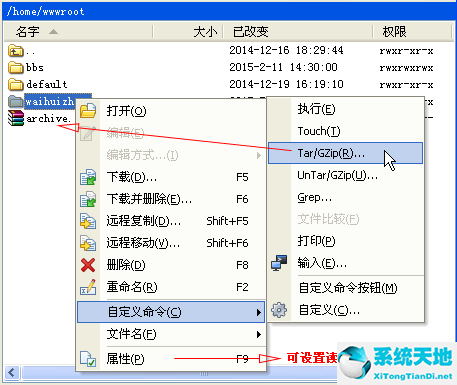Click the 重命名 rename pencil icon
This screenshot has width=457, height=385.
[x=88, y=287]
